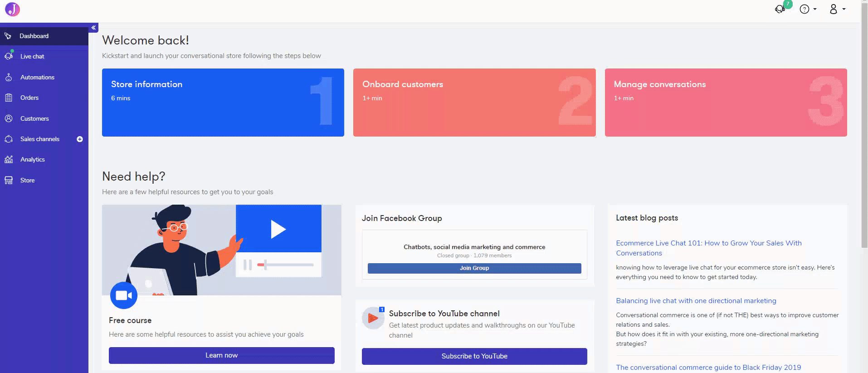
Task: Open the Manage conversations step card
Action: coord(726,103)
